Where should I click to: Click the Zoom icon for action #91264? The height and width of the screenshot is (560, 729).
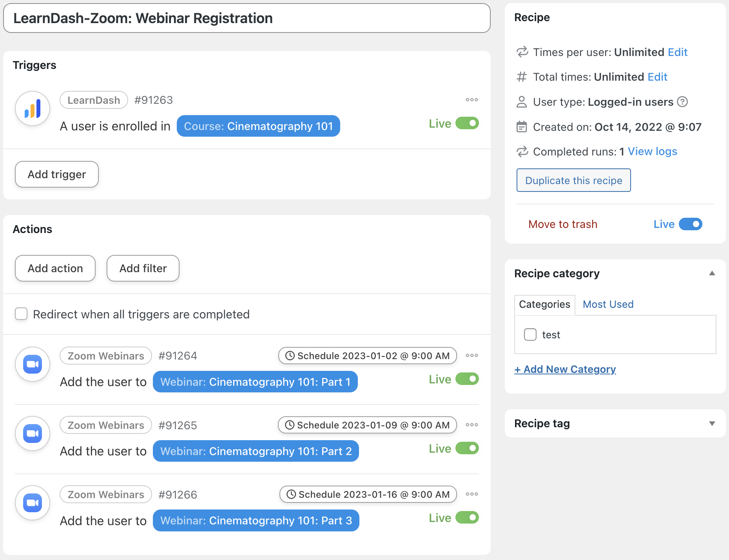coord(33,364)
